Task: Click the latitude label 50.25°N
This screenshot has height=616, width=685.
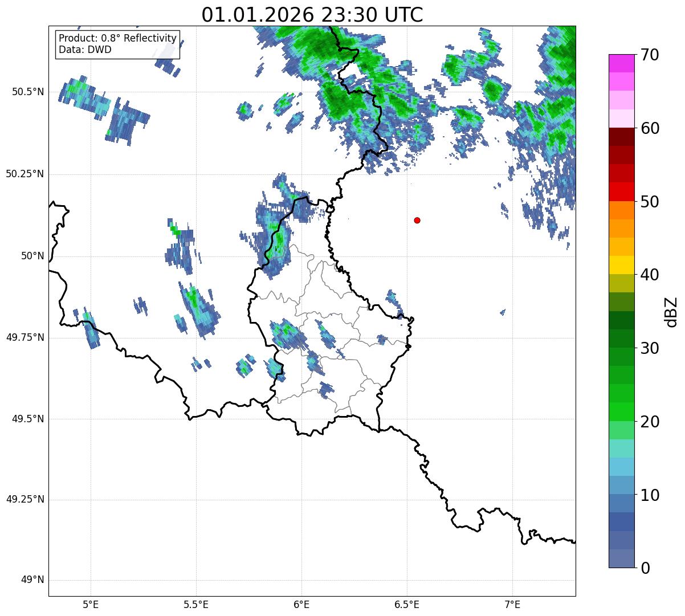Action: click(x=25, y=174)
